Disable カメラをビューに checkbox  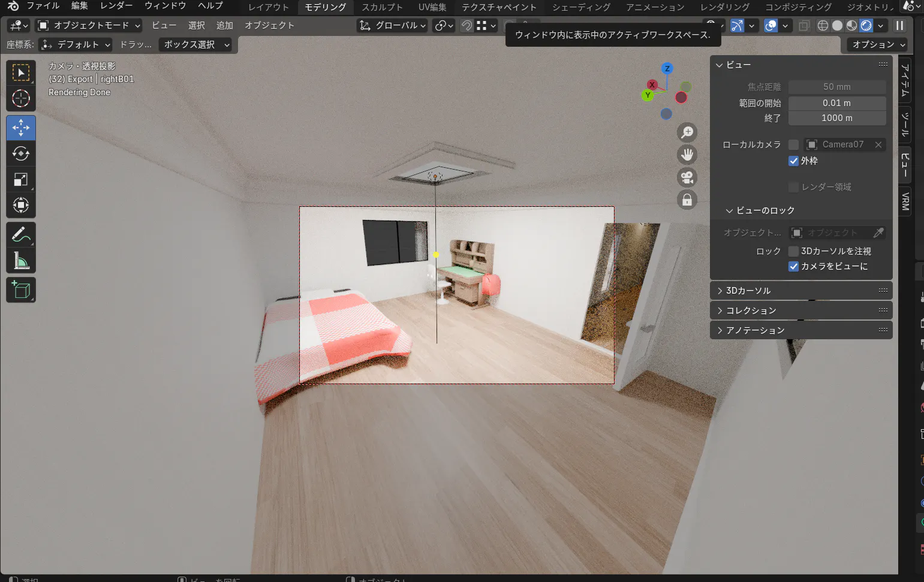pyautogui.click(x=793, y=266)
